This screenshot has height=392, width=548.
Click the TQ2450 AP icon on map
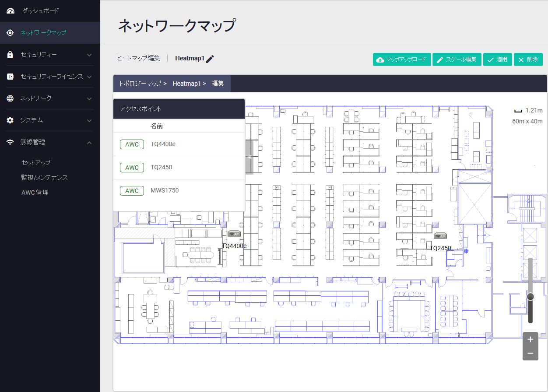click(x=440, y=236)
